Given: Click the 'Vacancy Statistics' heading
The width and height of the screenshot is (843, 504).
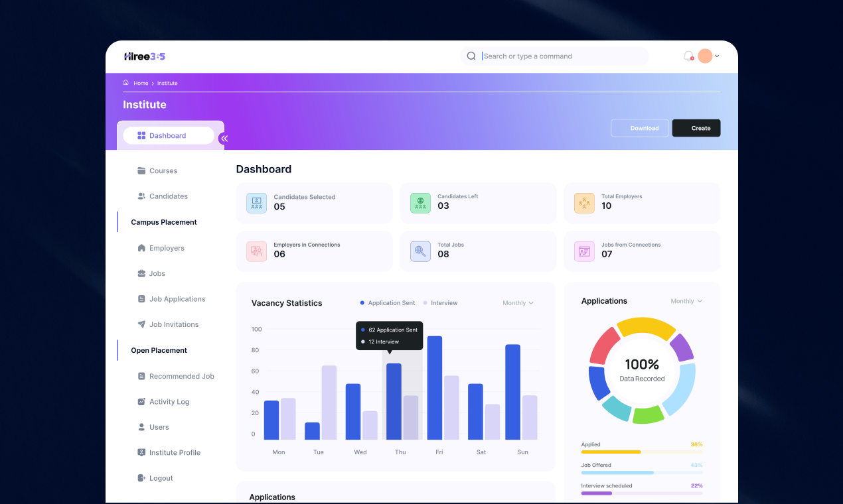Looking at the screenshot, I should [x=287, y=303].
